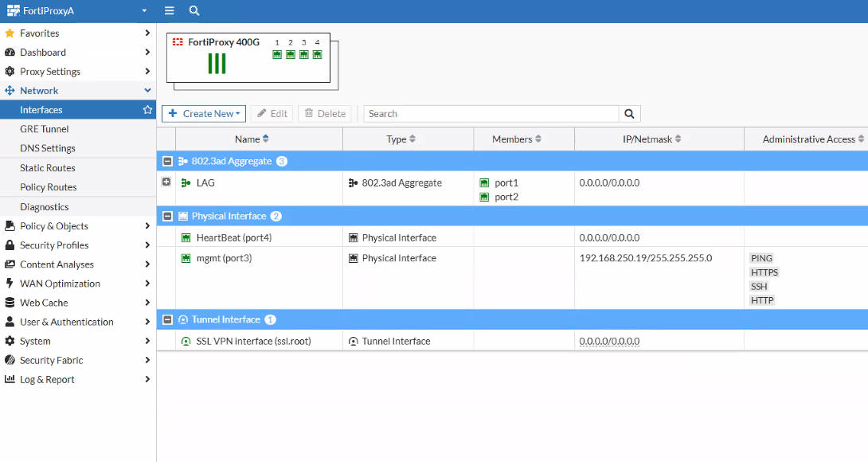Click the HTTPS access tag for mgmt
Image resolution: width=868 pixels, height=462 pixels.
click(764, 272)
